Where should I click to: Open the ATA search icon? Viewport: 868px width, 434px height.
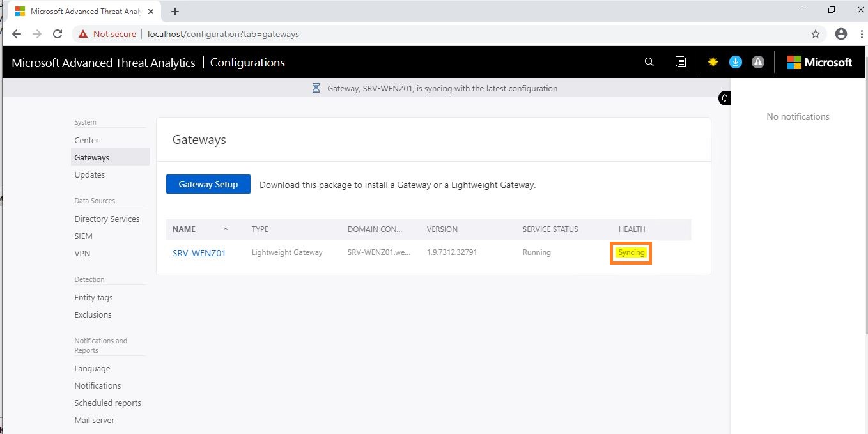tap(649, 62)
